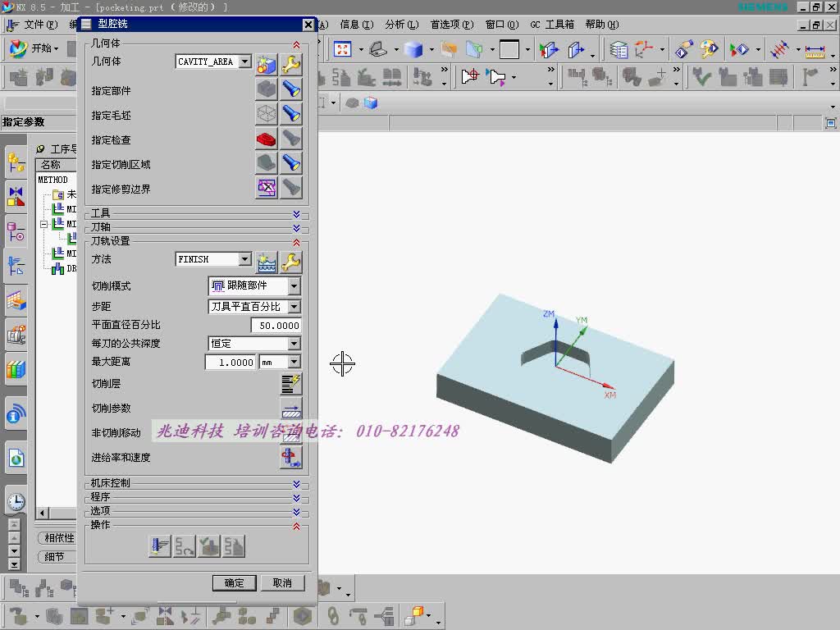The width and height of the screenshot is (840, 630).
Task: Click the edit method wrench icon
Action: (x=291, y=262)
